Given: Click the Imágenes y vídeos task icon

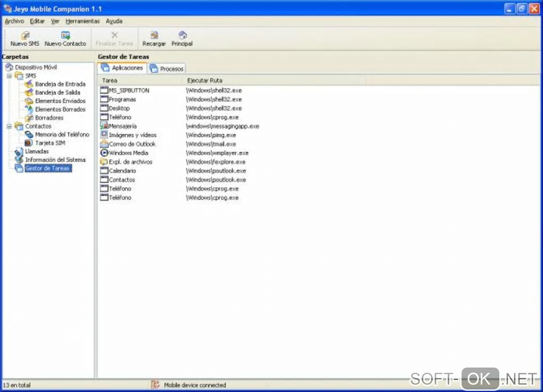Looking at the screenshot, I should (104, 135).
